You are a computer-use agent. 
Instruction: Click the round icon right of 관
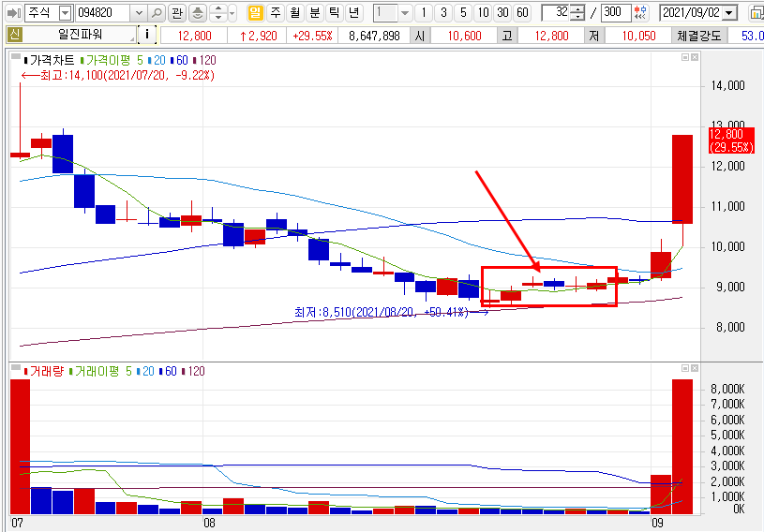click(198, 13)
